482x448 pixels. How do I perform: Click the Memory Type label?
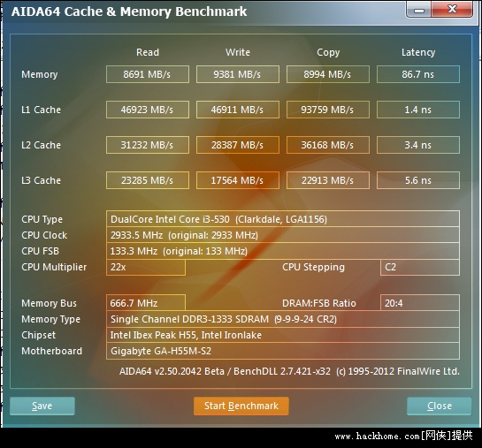(x=50, y=319)
